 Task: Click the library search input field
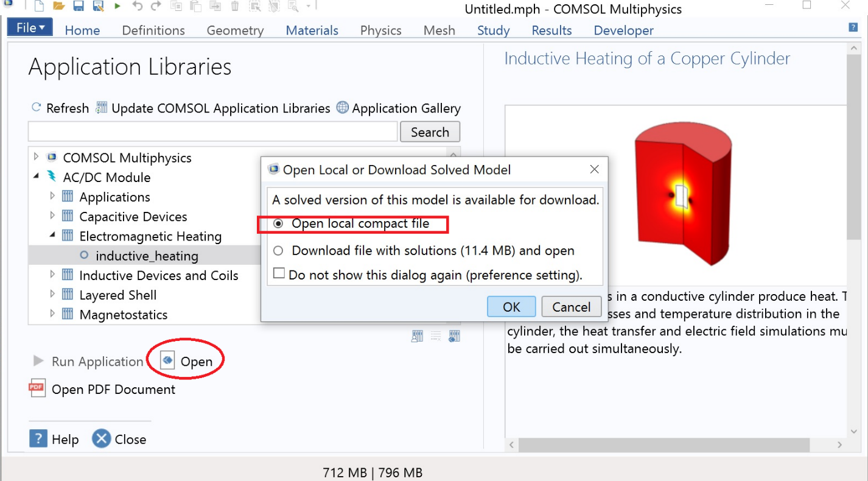(x=212, y=132)
